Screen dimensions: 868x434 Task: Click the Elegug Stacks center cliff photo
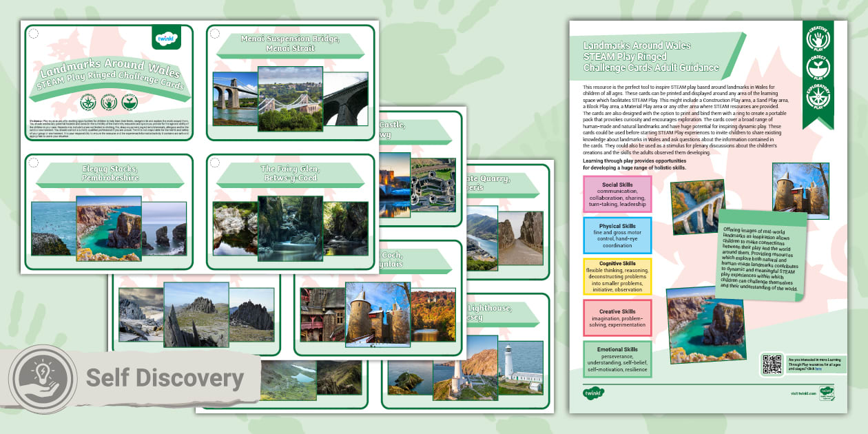[109, 229]
